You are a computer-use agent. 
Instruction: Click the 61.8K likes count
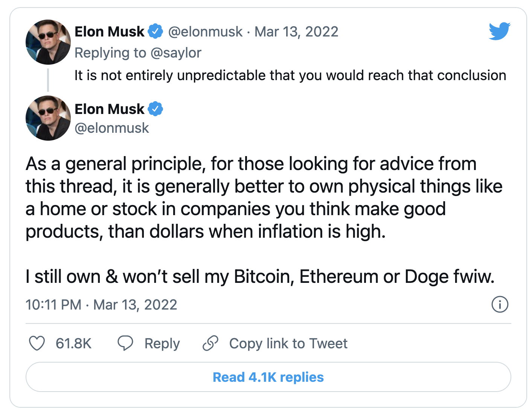tap(74, 343)
